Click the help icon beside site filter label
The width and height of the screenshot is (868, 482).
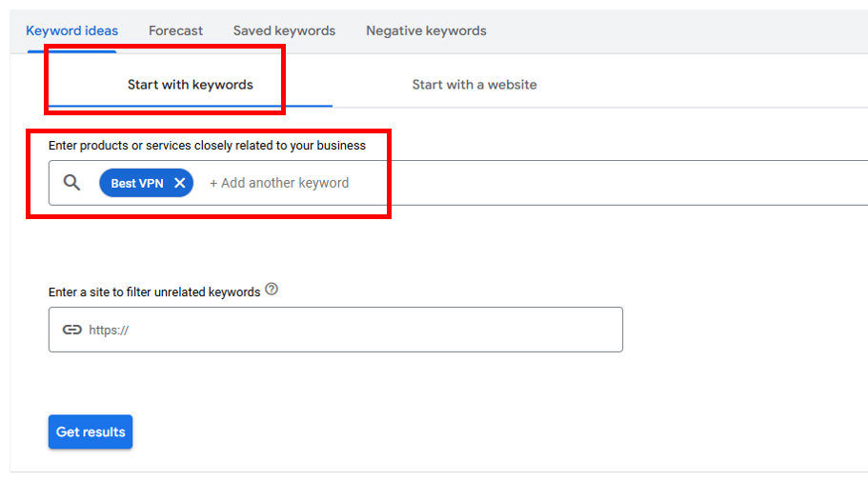(272, 290)
